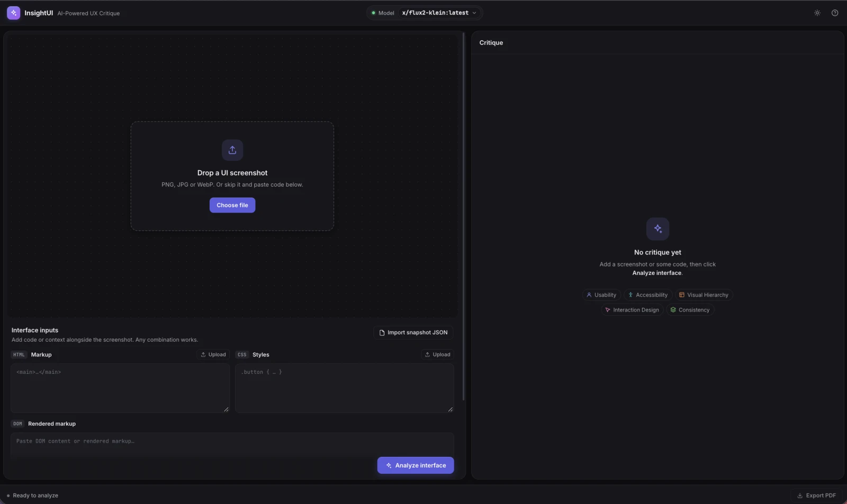Click the DOM badge next to Rendered markup
The image size is (847, 504).
[x=17, y=424]
